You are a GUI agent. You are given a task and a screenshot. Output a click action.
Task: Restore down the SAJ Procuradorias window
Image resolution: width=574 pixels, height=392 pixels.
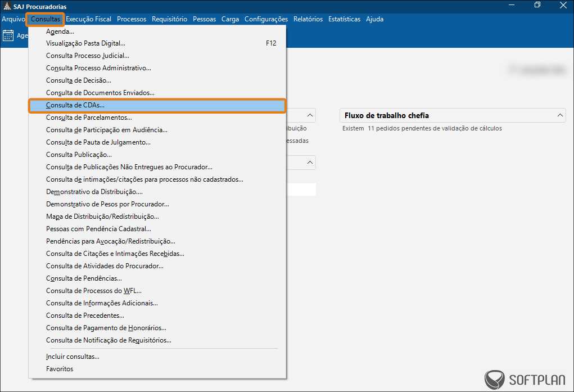click(537, 5)
